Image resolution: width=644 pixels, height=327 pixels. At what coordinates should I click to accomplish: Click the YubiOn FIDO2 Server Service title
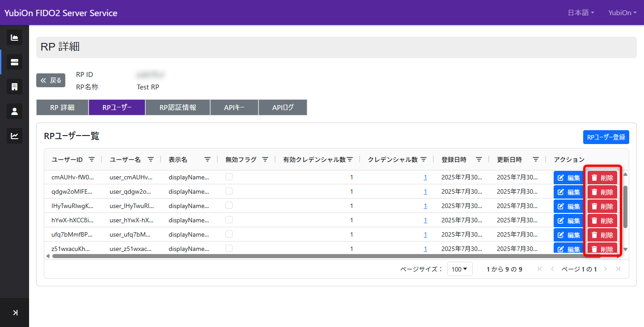tap(61, 13)
